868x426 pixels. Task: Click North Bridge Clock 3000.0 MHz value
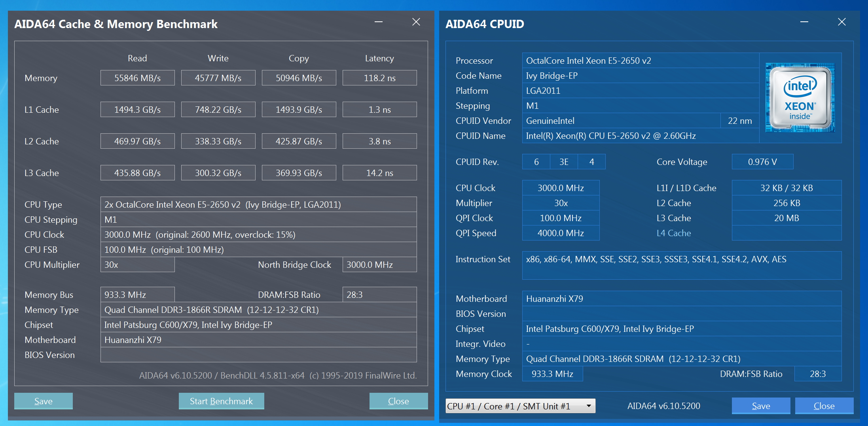[380, 265]
